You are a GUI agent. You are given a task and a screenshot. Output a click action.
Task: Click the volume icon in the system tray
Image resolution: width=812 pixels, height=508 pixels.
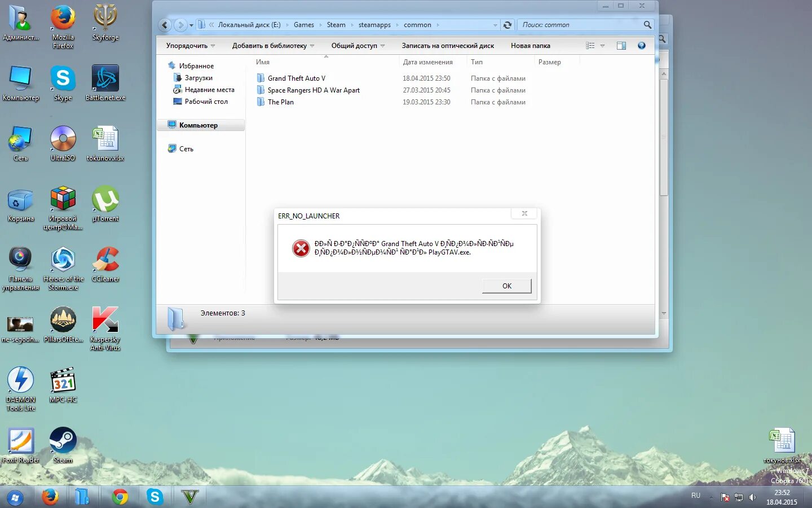(x=752, y=497)
